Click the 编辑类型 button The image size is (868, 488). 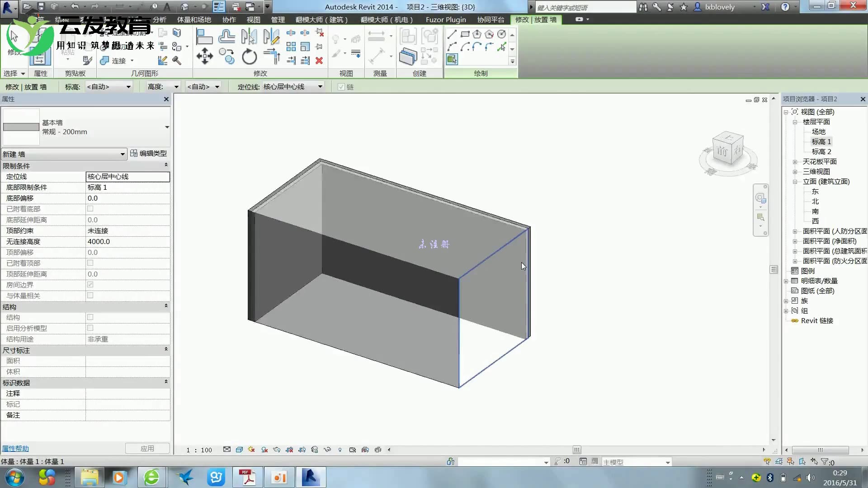coord(149,154)
